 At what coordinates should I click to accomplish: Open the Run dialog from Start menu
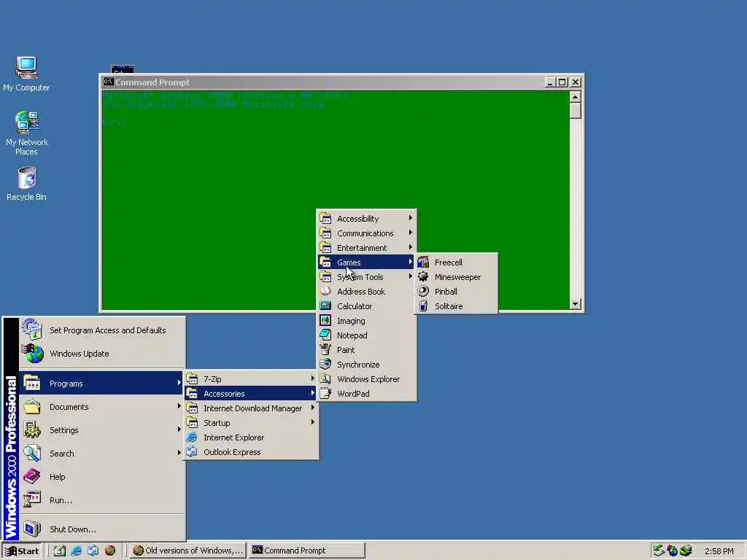pyautogui.click(x=101, y=500)
